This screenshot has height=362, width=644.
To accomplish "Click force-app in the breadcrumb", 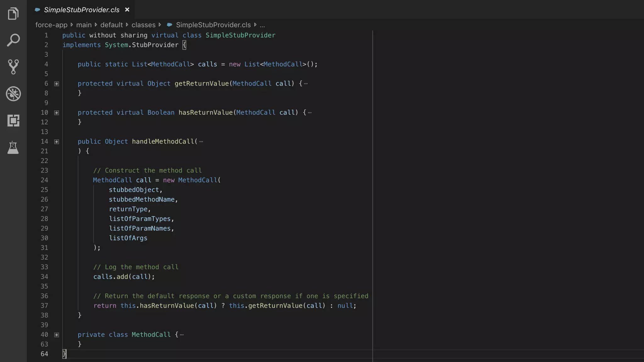I will (x=51, y=25).
